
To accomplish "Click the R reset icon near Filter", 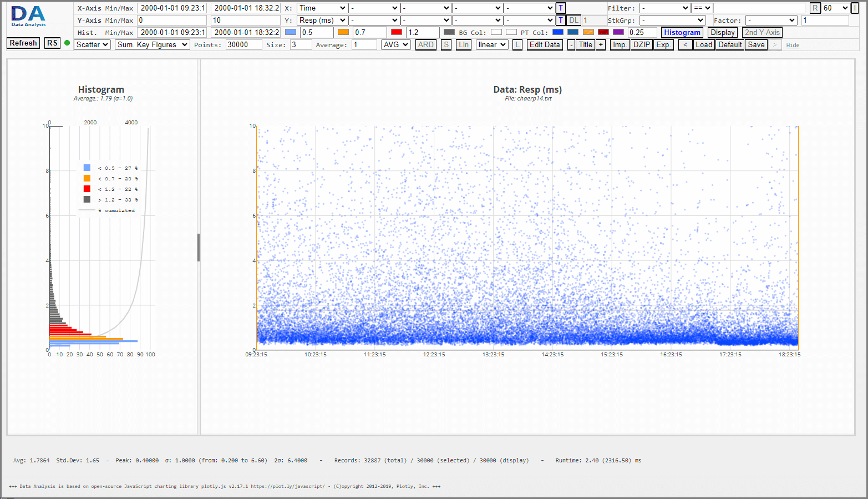I will click(815, 8).
